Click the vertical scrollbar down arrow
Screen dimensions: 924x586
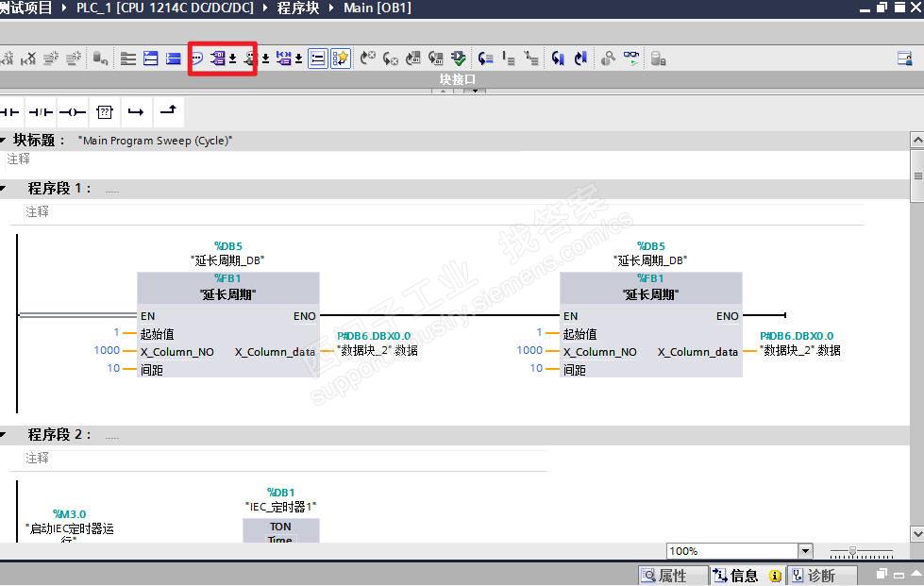pyautogui.click(x=917, y=533)
